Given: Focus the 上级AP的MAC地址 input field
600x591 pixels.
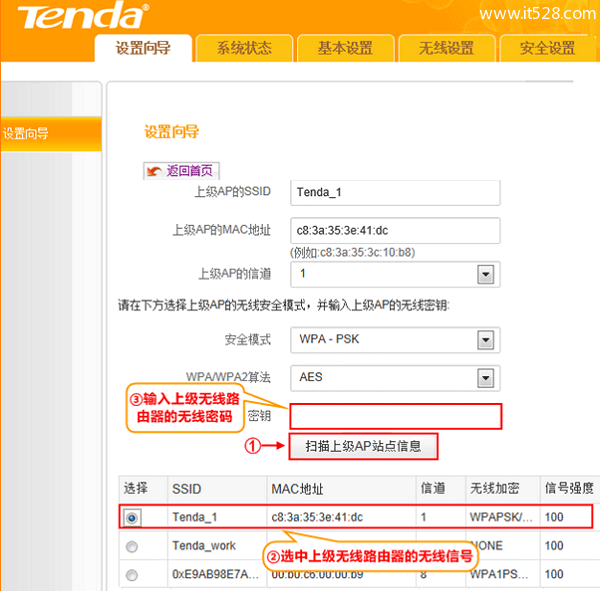Looking at the screenshot, I should [x=395, y=230].
